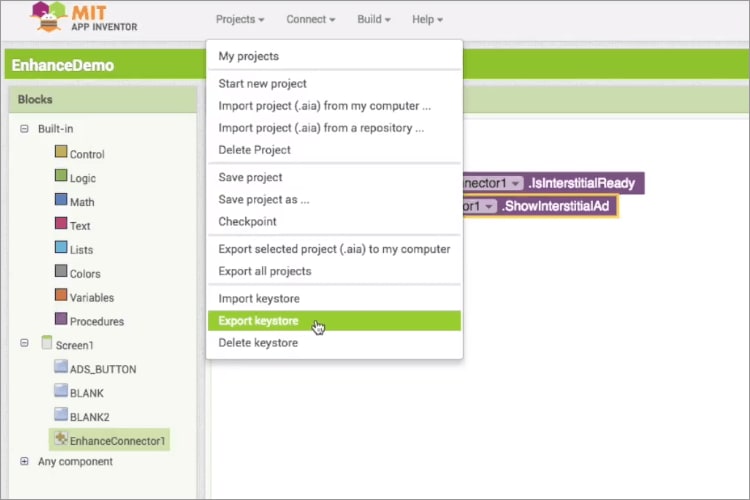The image size is (750, 500).
Task: Expand the Any component node
Action: [24, 461]
